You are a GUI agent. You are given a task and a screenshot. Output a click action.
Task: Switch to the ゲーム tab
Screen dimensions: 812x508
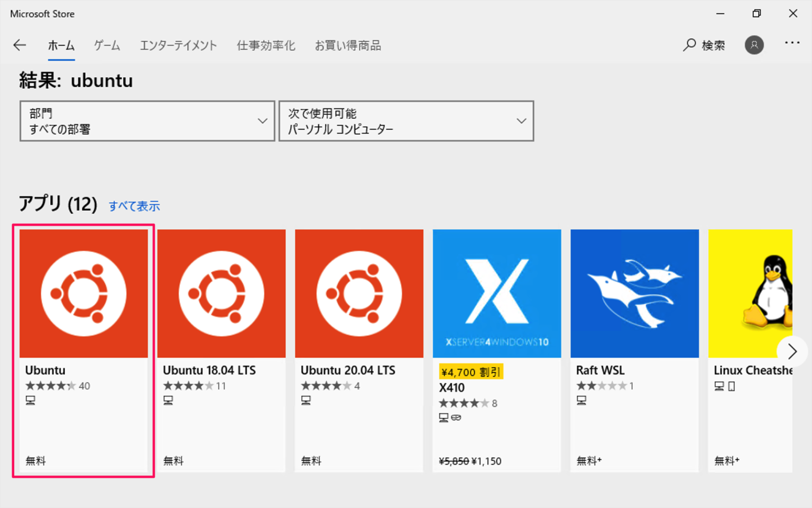click(x=107, y=45)
